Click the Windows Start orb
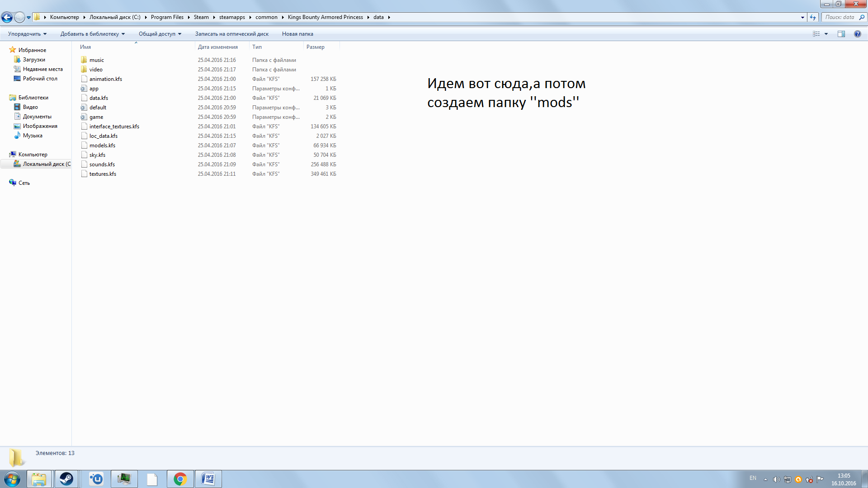 coord(12,479)
